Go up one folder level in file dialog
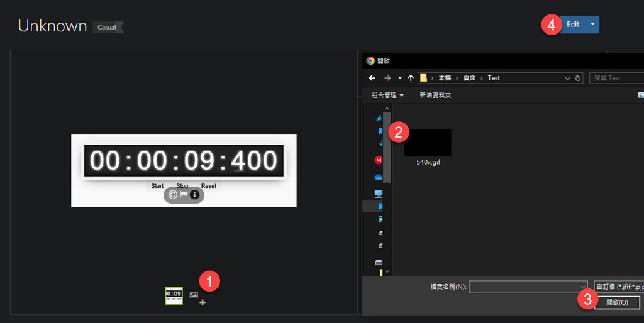644x323 pixels. 411,78
